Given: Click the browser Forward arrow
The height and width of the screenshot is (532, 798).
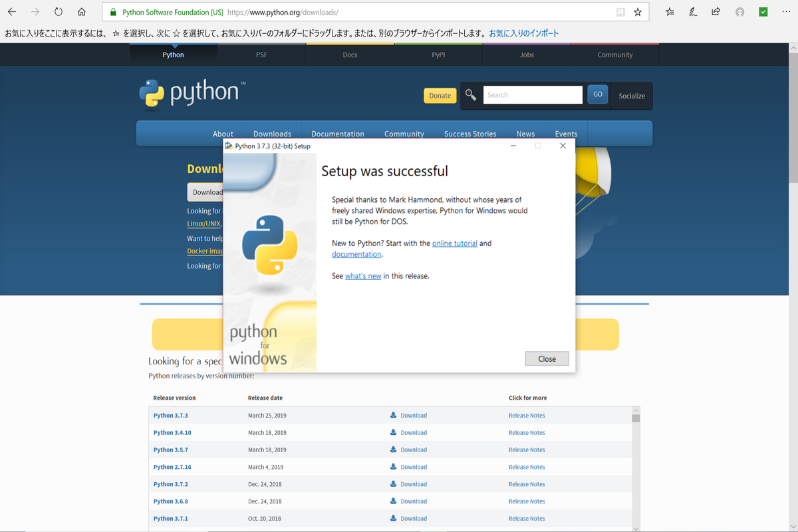Looking at the screenshot, I should (35, 12).
